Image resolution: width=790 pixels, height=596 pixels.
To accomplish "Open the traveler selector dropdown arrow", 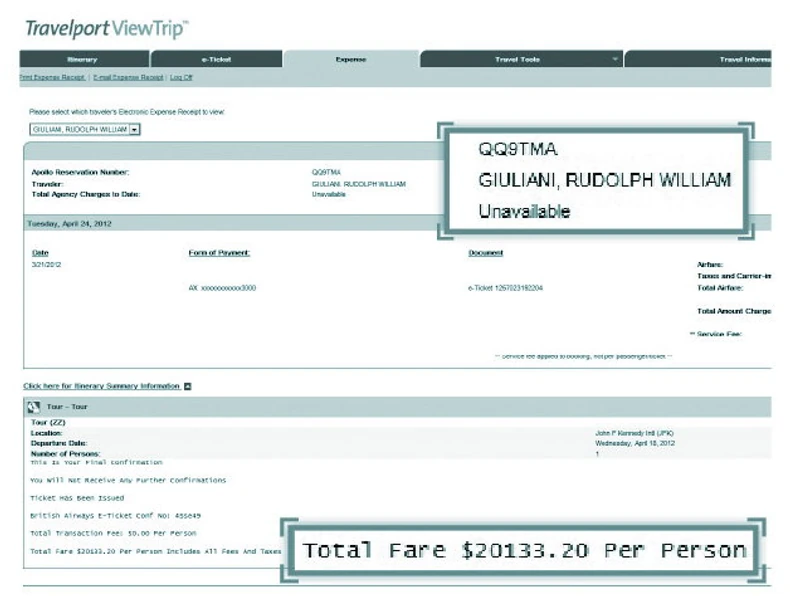I will click(x=135, y=130).
